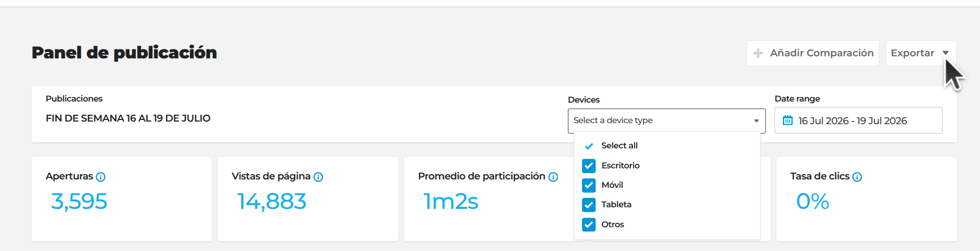Screen dimensions: 980x251
Task: Expand the Exportar dropdown arrow
Action: coord(945,53)
